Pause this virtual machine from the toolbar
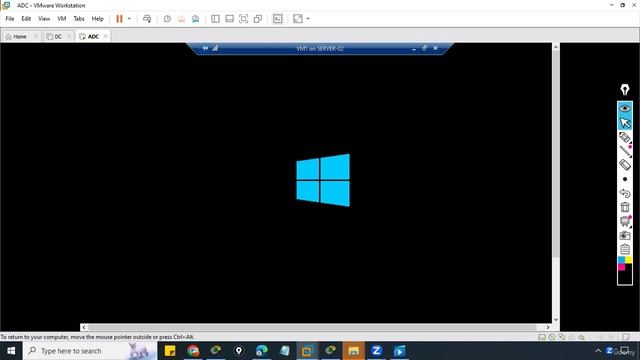 pyautogui.click(x=119, y=19)
